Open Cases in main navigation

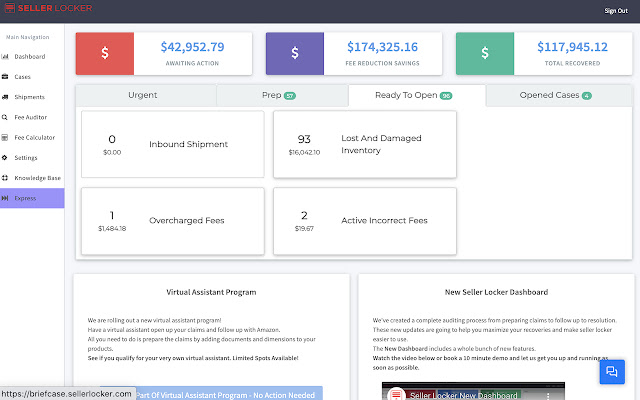pyautogui.click(x=32, y=77)
